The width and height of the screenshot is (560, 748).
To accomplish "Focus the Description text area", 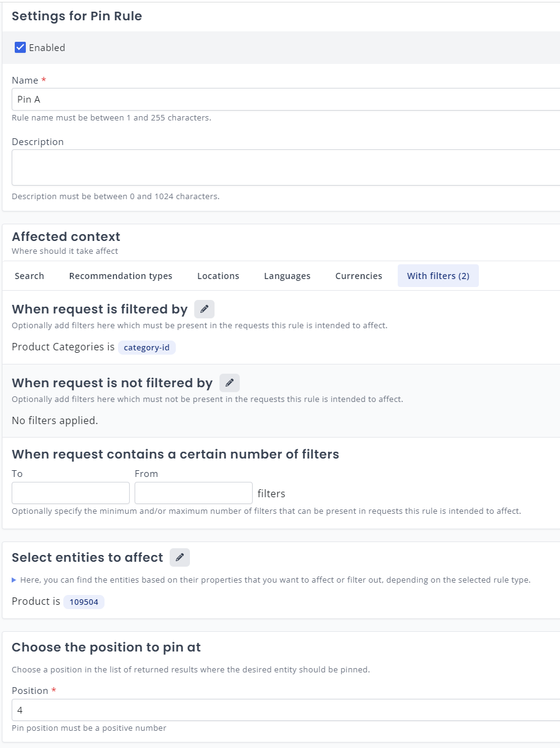I will pyautogui.click(x=283, y=167).
